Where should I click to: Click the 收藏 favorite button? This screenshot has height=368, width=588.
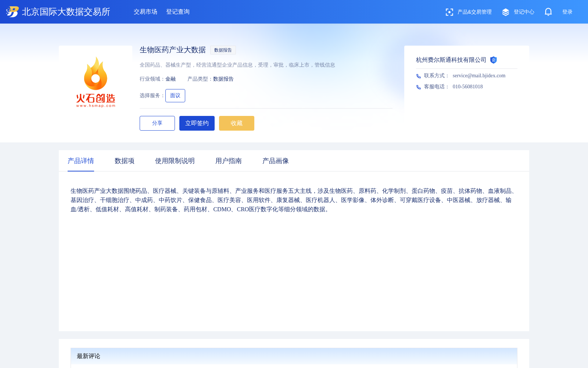[237, 123]
